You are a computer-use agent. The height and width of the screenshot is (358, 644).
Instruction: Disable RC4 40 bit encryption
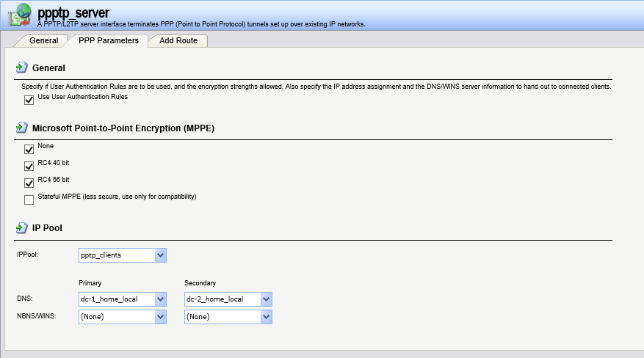click(29, 166)
